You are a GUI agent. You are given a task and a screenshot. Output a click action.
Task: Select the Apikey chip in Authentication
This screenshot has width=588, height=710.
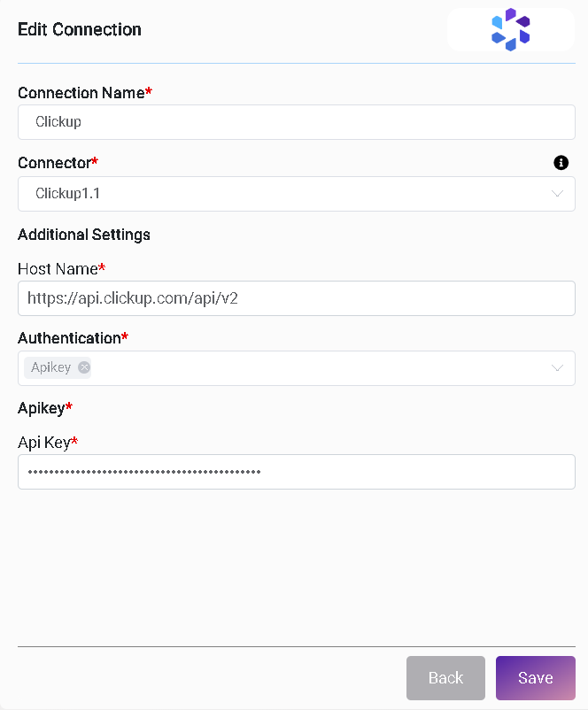(x=50, y=367)
